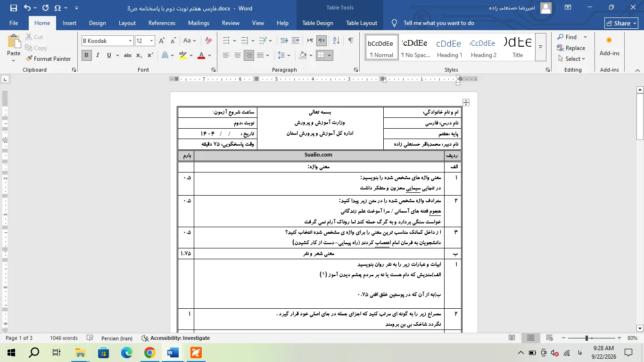Switch to the Insert tab
The width and height of the screenshot is (644, 362).
(x=69, y=23)
